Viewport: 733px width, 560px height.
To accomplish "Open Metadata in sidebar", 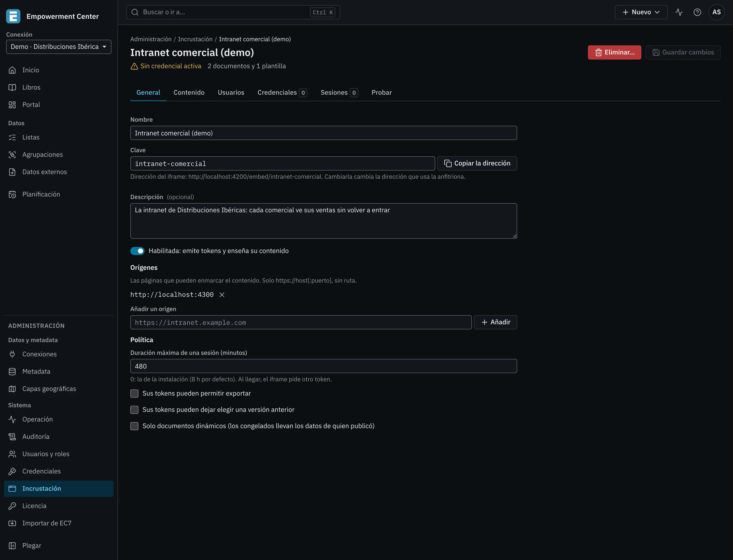I will [59, 371].
